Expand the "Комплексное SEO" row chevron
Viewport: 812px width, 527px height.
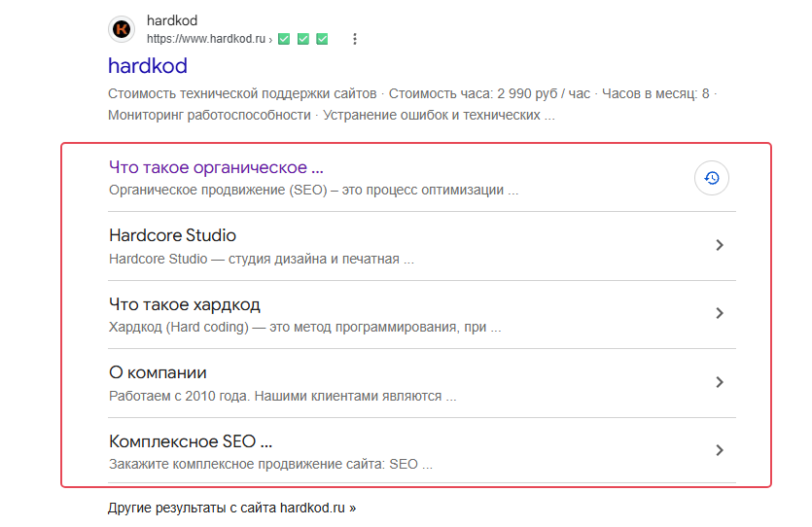point(720,450)
